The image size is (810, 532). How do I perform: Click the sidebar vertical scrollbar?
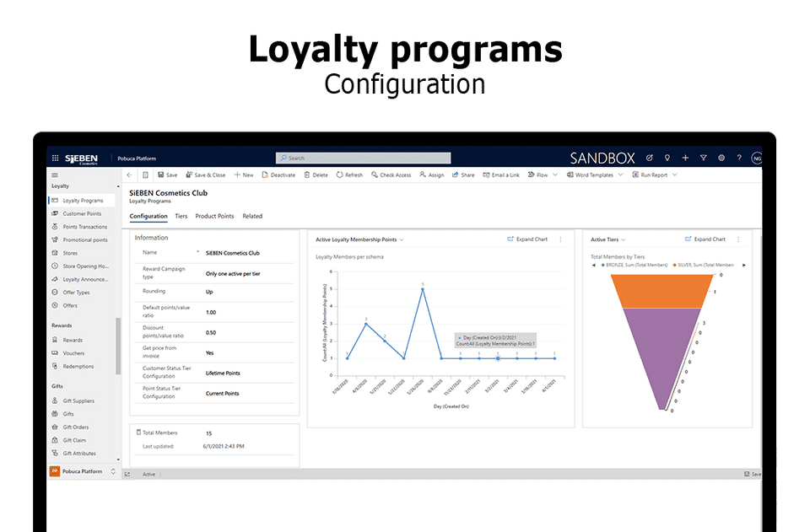[x=118, y=346]
